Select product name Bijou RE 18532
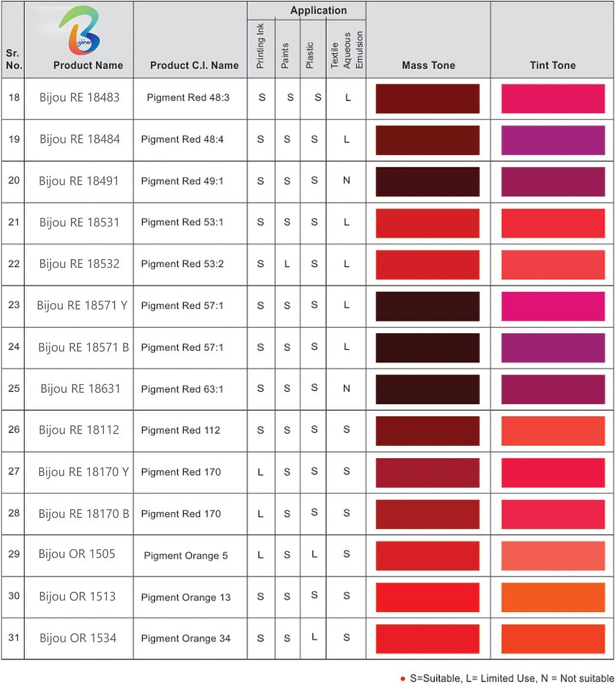 tap(79, 264)
